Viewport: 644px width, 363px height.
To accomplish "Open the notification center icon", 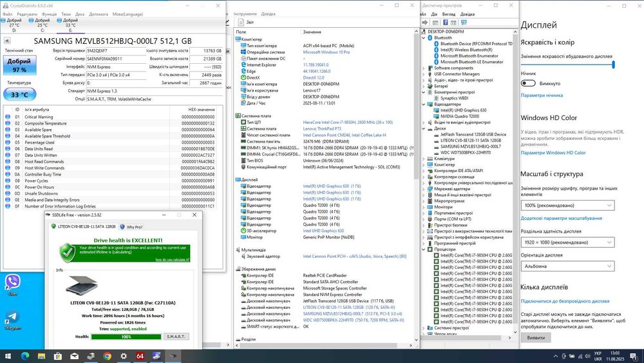I will click(x=634, y=356).
